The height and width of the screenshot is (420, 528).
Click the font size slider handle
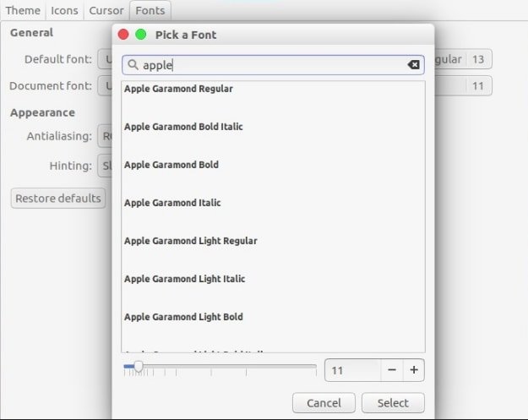(139, 366)
